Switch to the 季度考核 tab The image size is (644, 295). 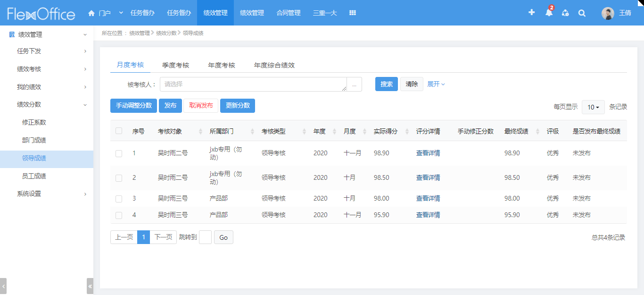175,65
